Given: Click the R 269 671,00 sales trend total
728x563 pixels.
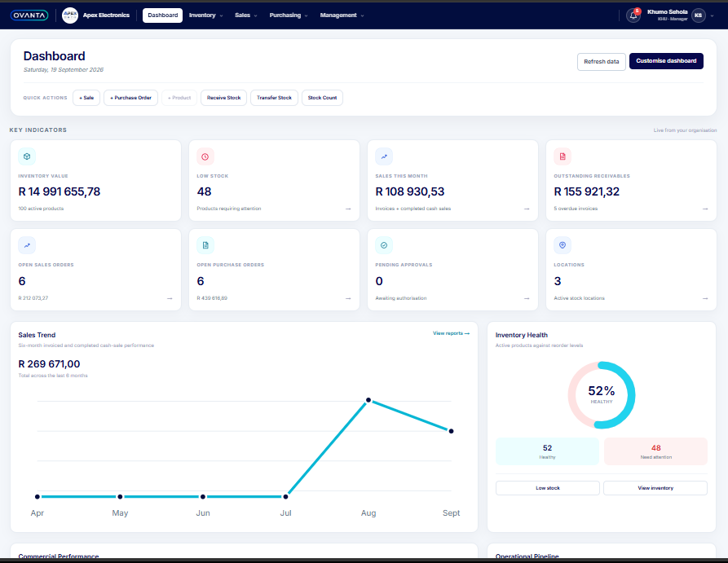Looking at the screenshot, I should [49, 364].
